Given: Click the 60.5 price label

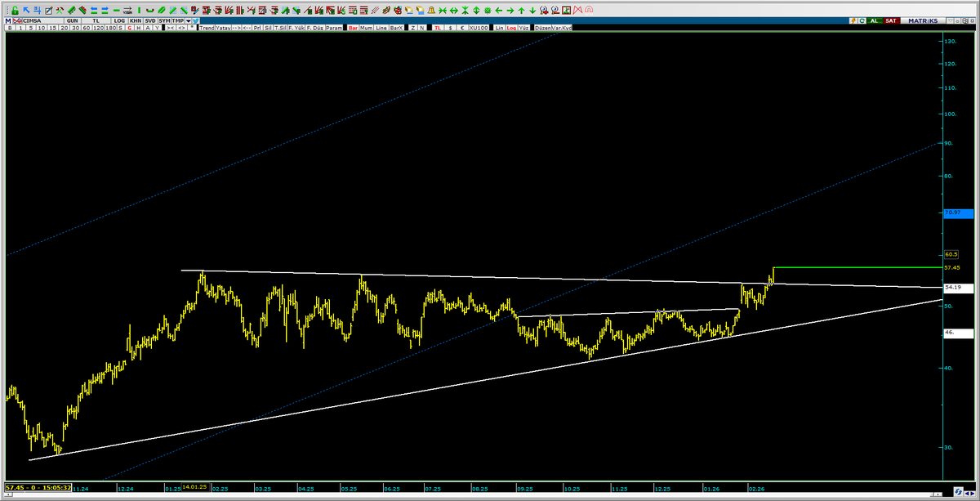Looking at the screenshot, I should click(x=951, y=254).
